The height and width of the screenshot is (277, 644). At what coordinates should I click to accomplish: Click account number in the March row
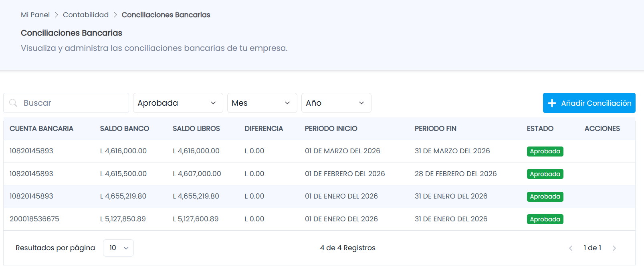(x=31, y=151)
